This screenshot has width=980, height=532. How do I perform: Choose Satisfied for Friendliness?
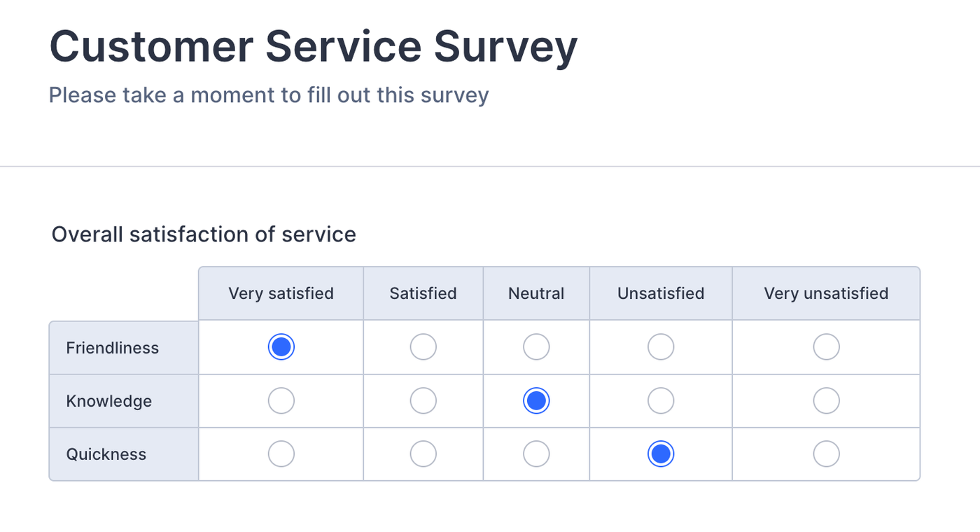423,347
